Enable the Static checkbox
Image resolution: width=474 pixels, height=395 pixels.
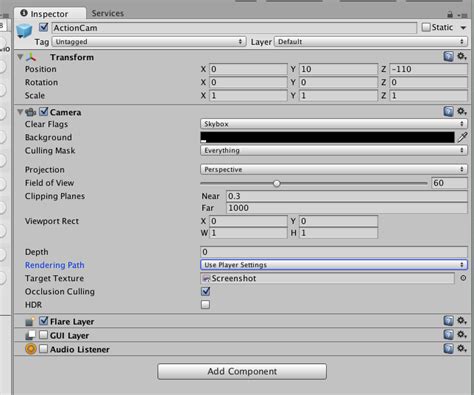[x=426, y=27]
